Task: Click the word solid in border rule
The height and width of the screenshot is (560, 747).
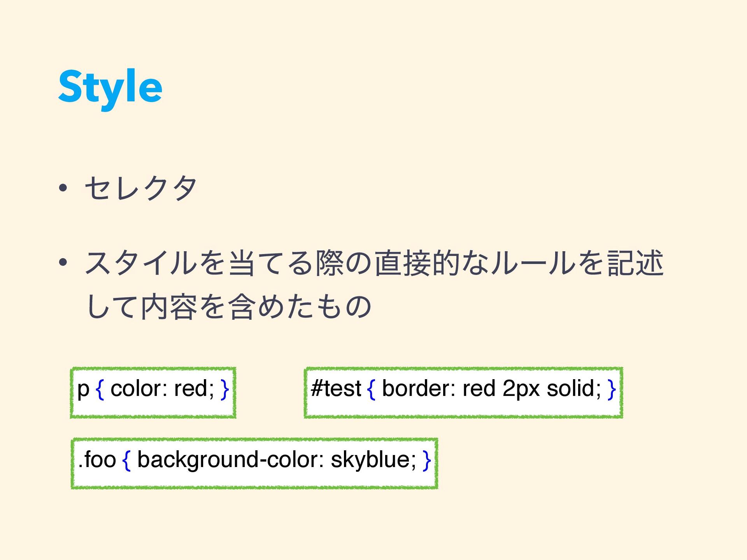Action: pos(574,388)
